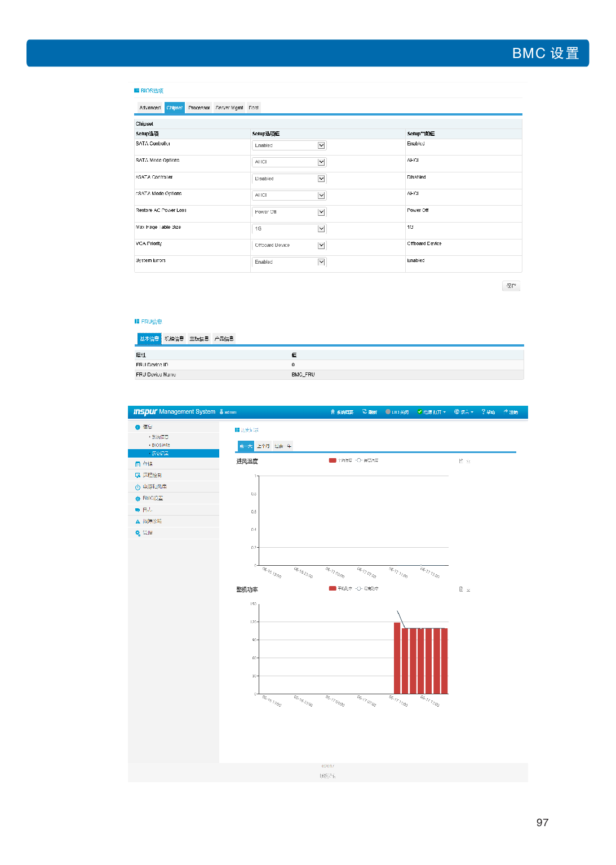Open the SATA Controller dropdown
Screen dimensions: 616x865
tap(321, 145)
